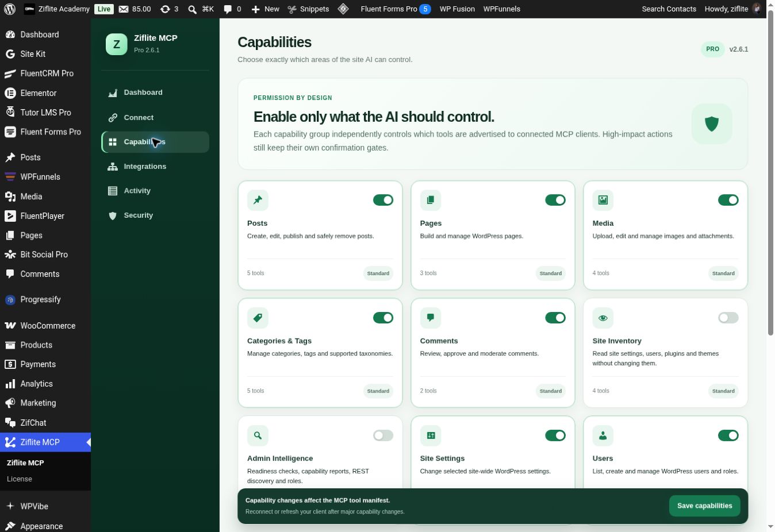Toggle the Categories & Tags switch
Image resolution: width=775 pixels, height=532 pixels.
click(x=383, y=318)
